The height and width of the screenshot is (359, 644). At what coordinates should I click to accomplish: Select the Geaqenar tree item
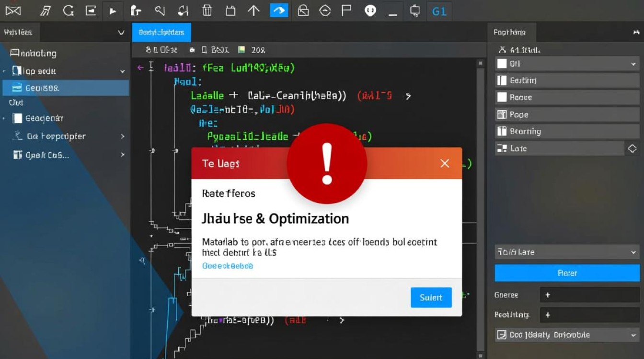pyautogui.click(x=45, y=118)
